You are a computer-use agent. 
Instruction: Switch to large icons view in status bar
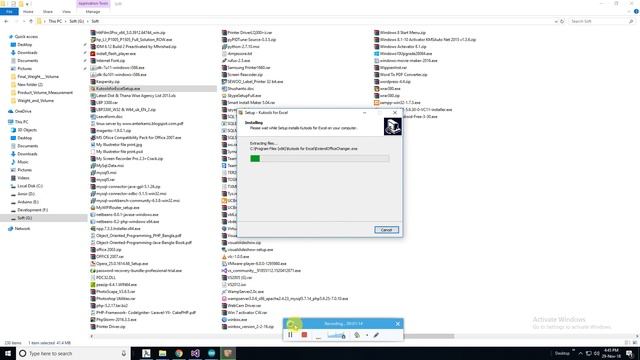636,343
